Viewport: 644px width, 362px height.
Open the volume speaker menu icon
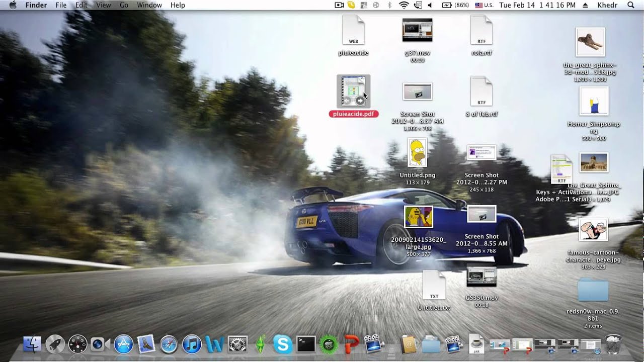click(x=430, y=5)
